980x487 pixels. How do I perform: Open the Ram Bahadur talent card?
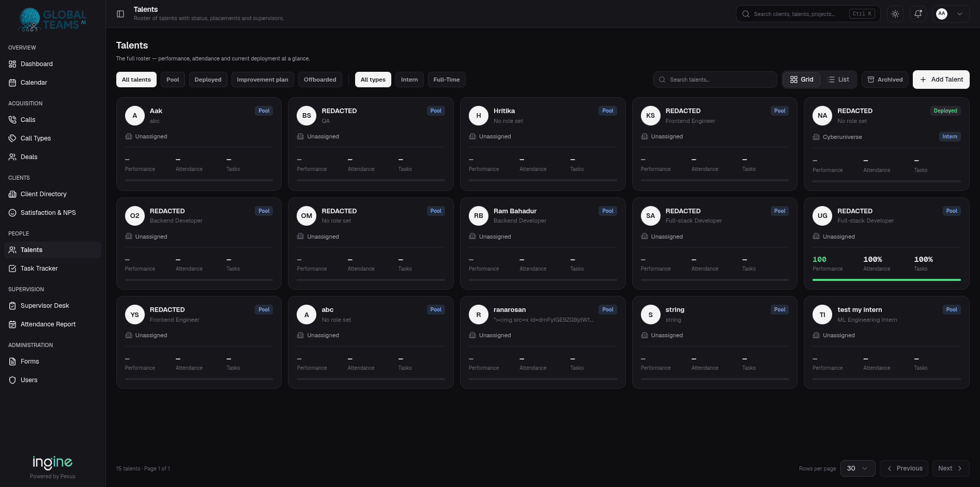point(543,243)
